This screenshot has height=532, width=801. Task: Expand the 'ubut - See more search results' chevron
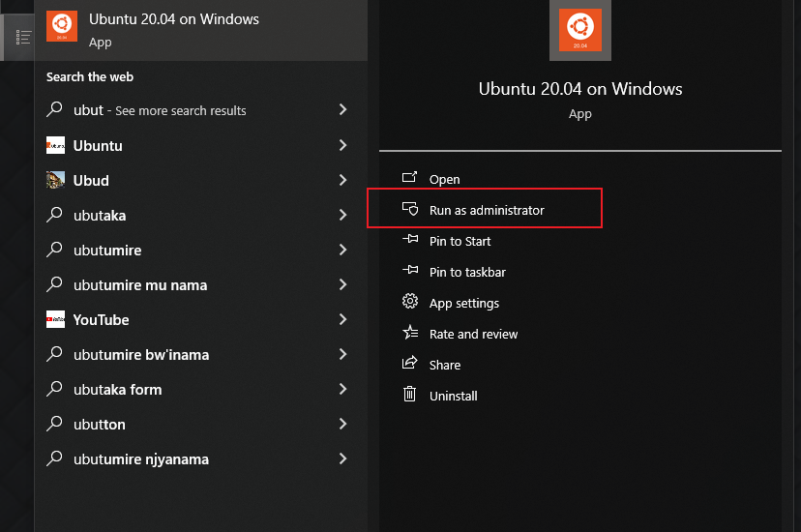342,109
